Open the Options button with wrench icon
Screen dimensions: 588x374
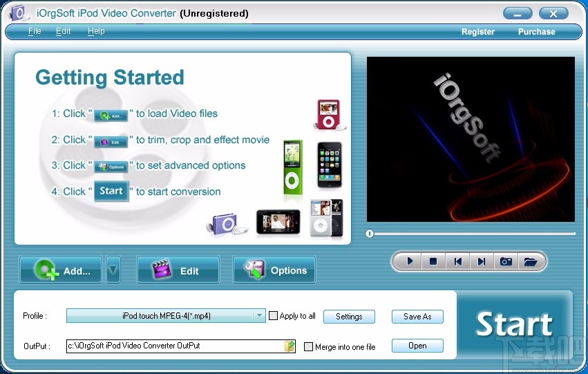click(274, 270)
